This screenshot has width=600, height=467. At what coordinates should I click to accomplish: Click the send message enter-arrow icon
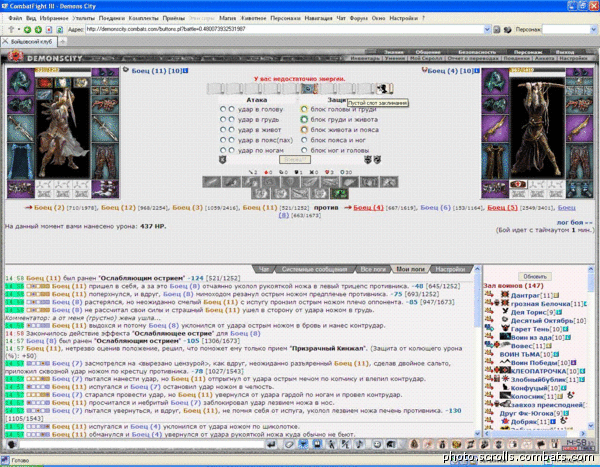click(271, 444)
